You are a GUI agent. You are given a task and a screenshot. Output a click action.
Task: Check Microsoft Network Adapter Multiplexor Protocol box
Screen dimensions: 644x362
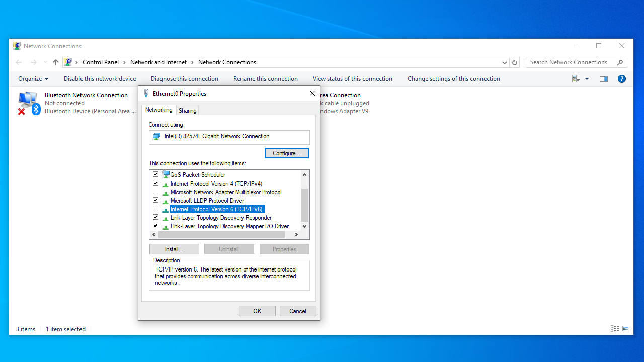click(x=156, y=192)
